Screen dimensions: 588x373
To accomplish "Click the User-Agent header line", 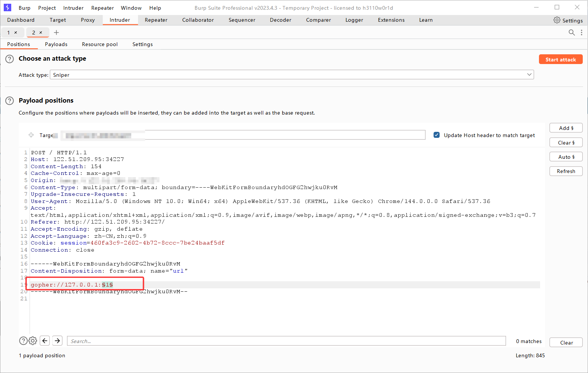I will (261, 201).
